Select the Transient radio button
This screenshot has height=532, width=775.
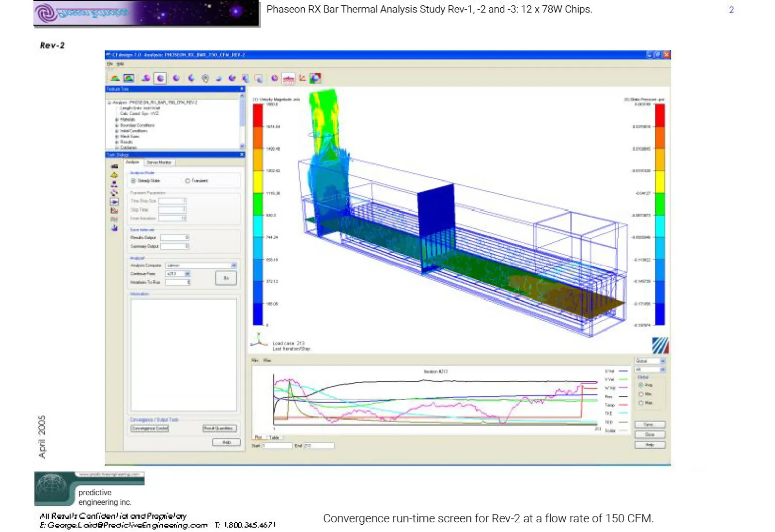click(187, 181)
